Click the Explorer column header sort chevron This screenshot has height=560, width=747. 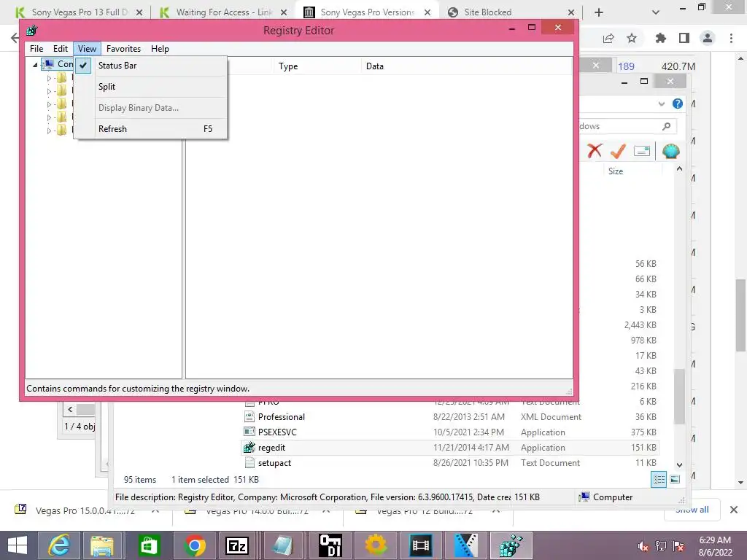pos(679,168)
